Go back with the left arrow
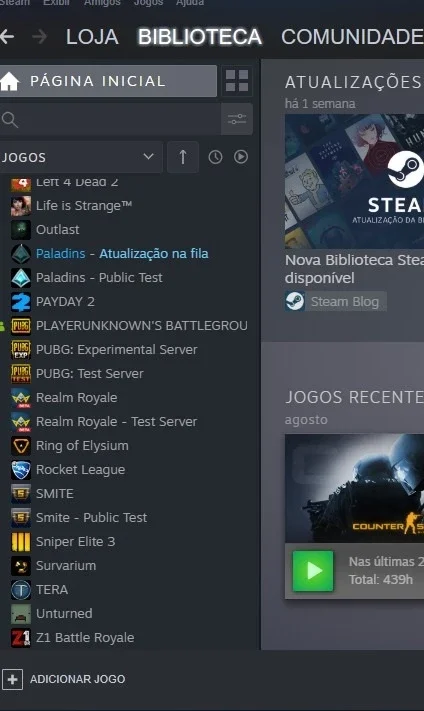The height and width of the screenshot is (711, 424). [x=6, y=37]
